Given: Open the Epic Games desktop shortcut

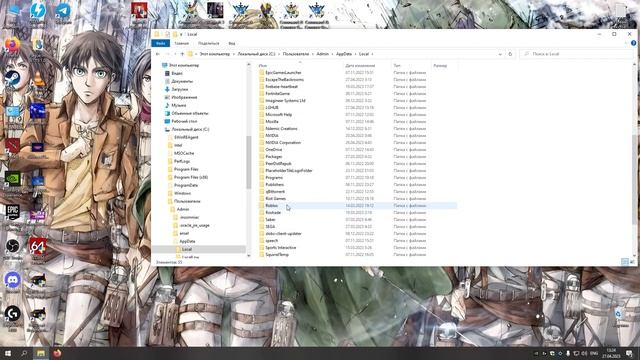Looking at the screenshot, I should pos(12,213).
